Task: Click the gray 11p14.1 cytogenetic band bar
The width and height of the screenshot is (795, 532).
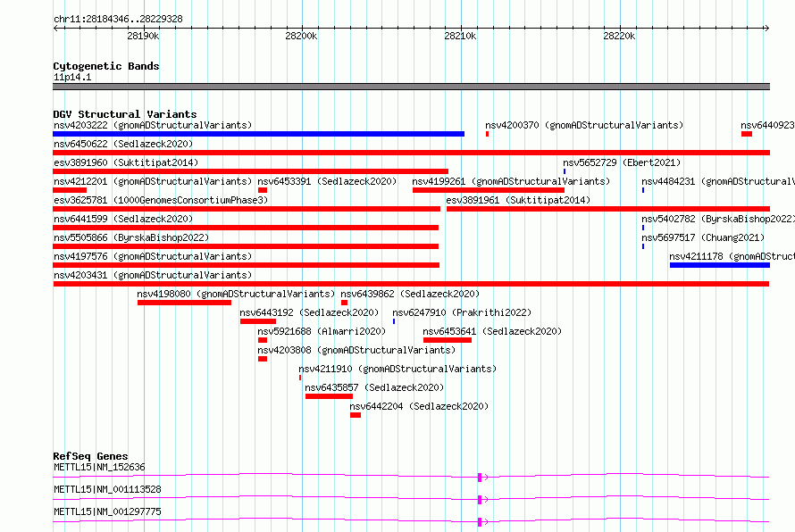Action: (x=411, y=87)
